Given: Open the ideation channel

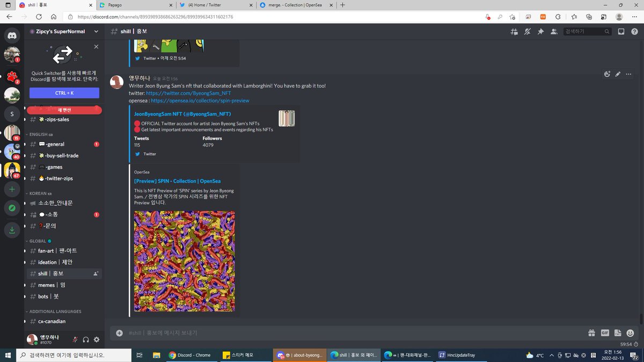Looking at the screenshot, I should 63,262.
